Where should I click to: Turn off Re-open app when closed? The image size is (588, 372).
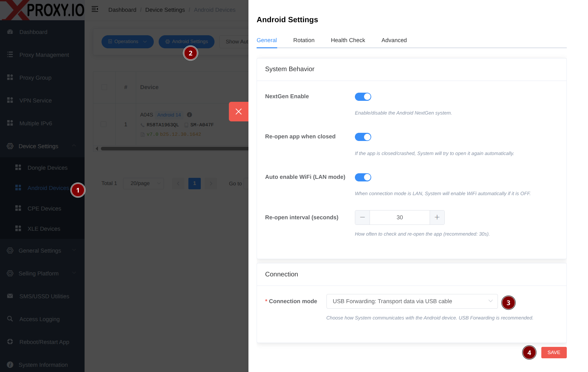point(363,137)
